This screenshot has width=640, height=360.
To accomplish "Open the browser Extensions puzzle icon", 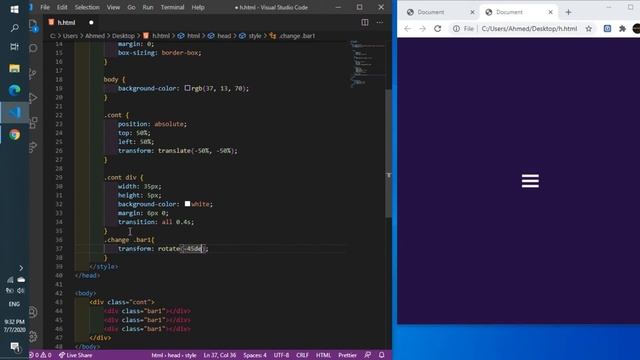I will coord(622,29).
